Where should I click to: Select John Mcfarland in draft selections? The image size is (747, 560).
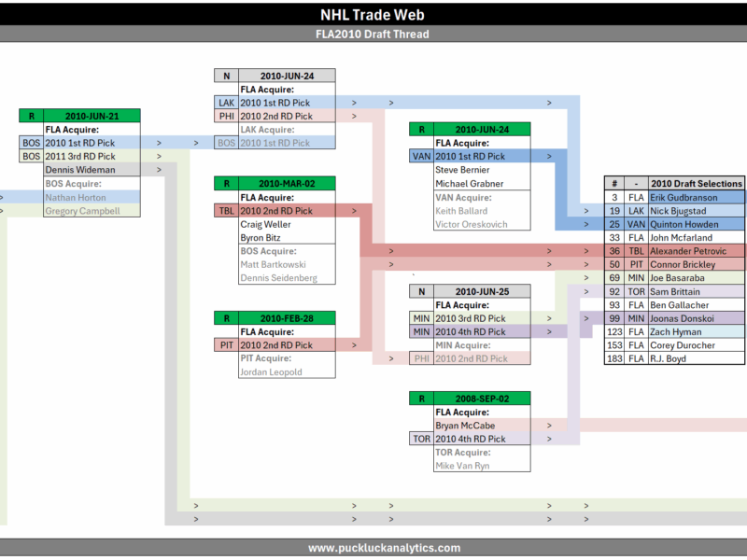pos(697,238)
